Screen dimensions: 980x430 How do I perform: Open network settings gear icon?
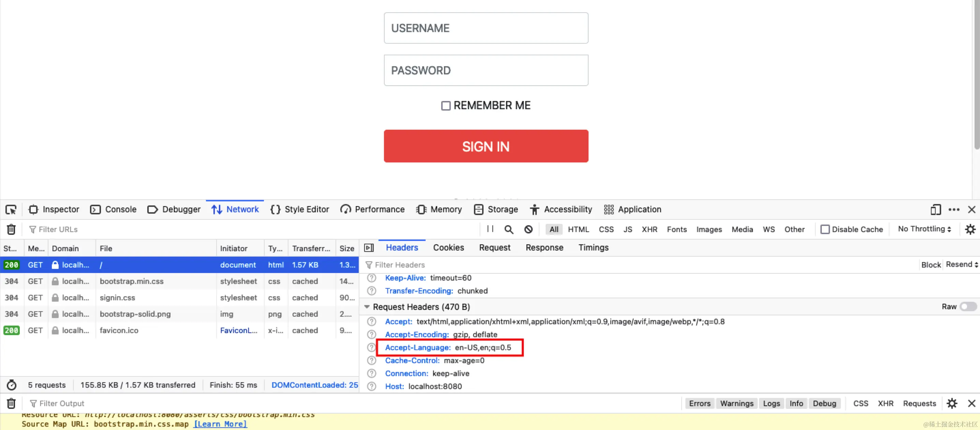coord(970,229)
